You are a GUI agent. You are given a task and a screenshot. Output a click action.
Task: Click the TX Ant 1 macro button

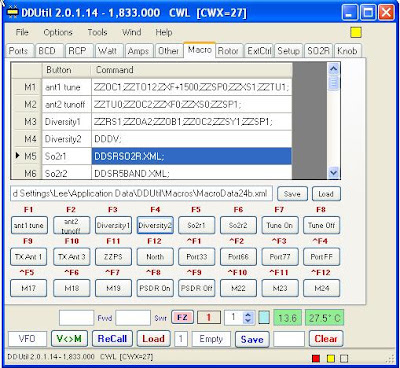click(x=29, y=257)
